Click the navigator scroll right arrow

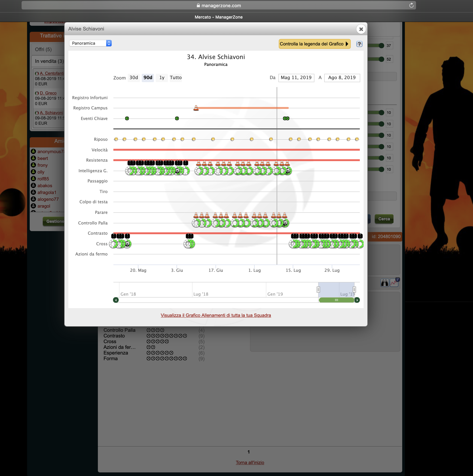[357, 300]
